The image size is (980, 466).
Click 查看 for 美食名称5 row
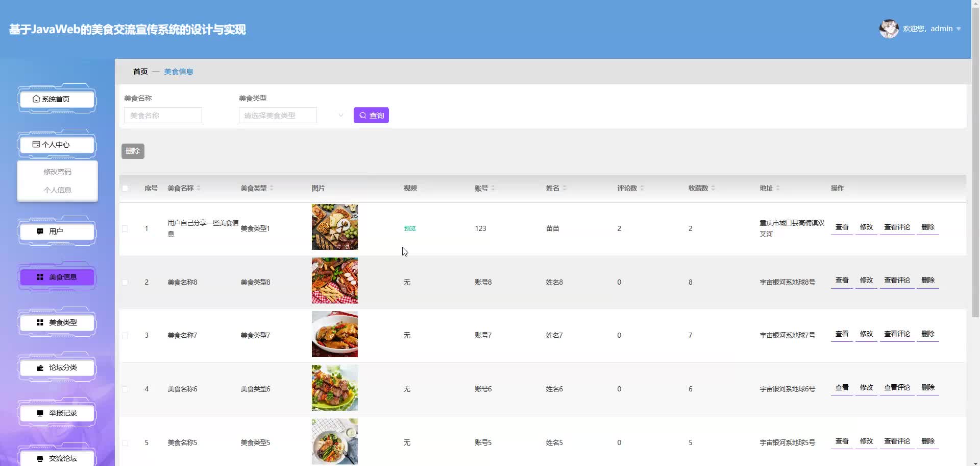842,441
